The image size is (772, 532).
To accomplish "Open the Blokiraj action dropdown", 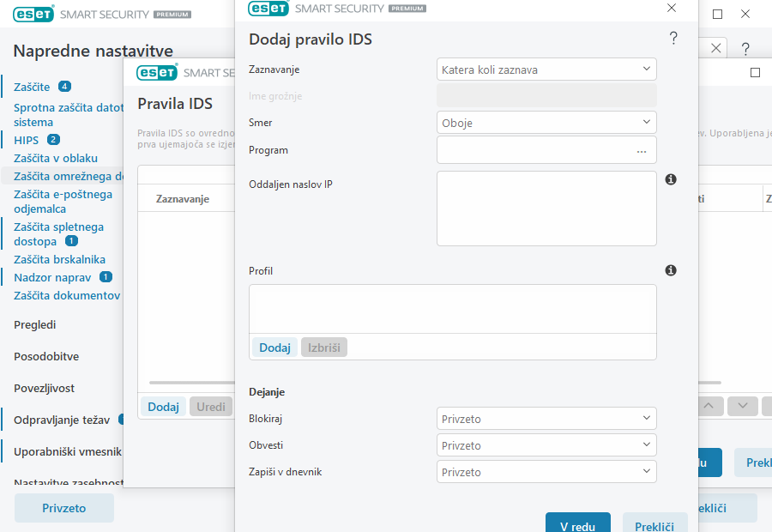I will tap(546, 419).
